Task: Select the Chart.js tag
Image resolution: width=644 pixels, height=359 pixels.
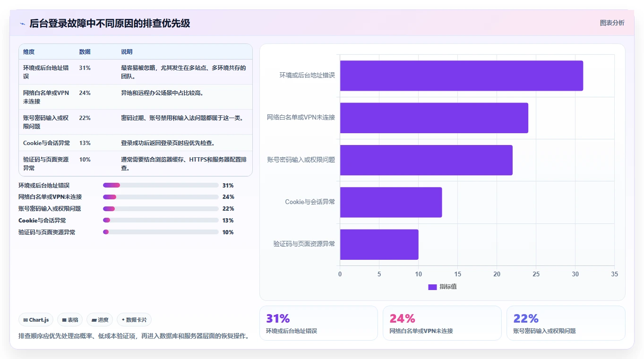Action: click(36, 320)
